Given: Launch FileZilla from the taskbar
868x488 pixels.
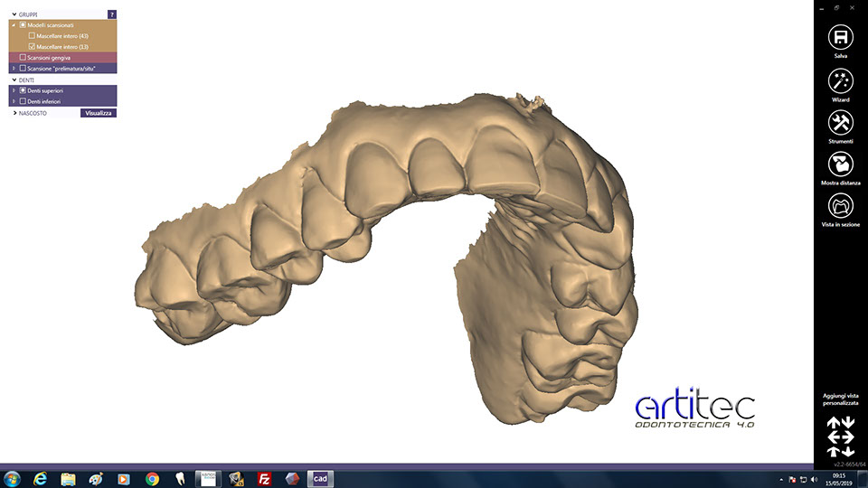Looking at the screenshot, I should pos(265,478).
